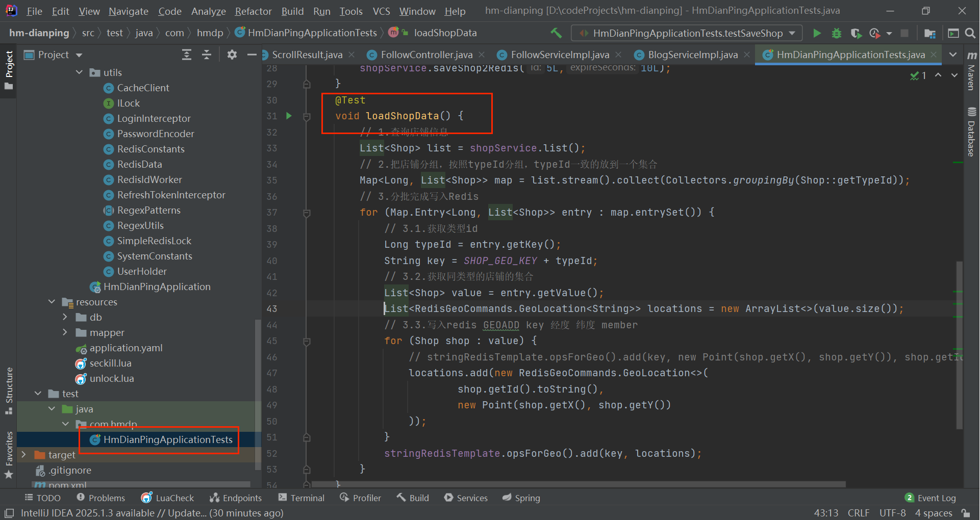This screenshot has height=520, width=980.
Task: Click the UTF-8 encoding widget
Action: (x=893, y=513)
